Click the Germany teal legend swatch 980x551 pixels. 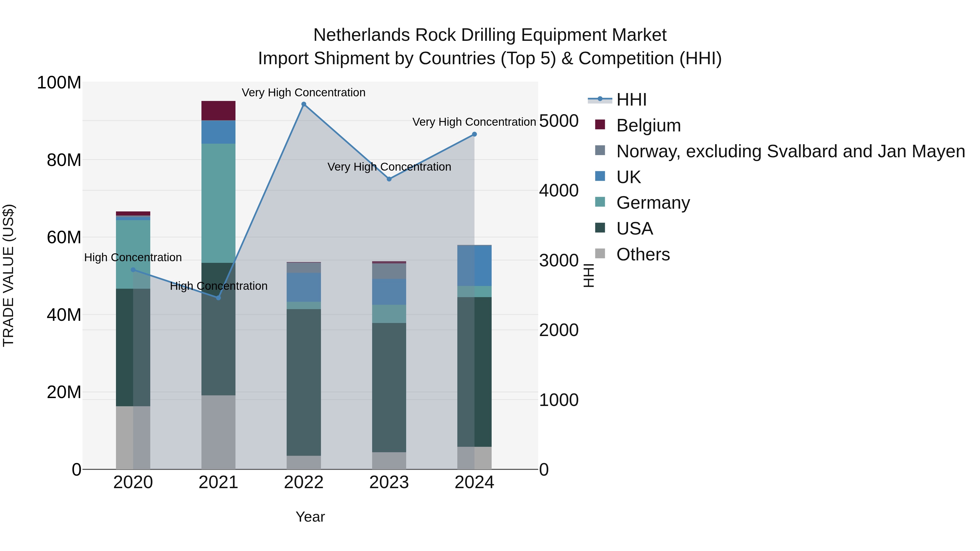point(600,202)
